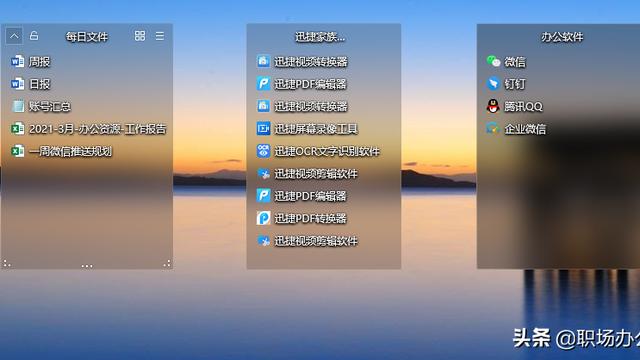Screen dimensions: 640x360
Task: Select the 账号汇总 notepad file
Action: (x=41, y=107)
